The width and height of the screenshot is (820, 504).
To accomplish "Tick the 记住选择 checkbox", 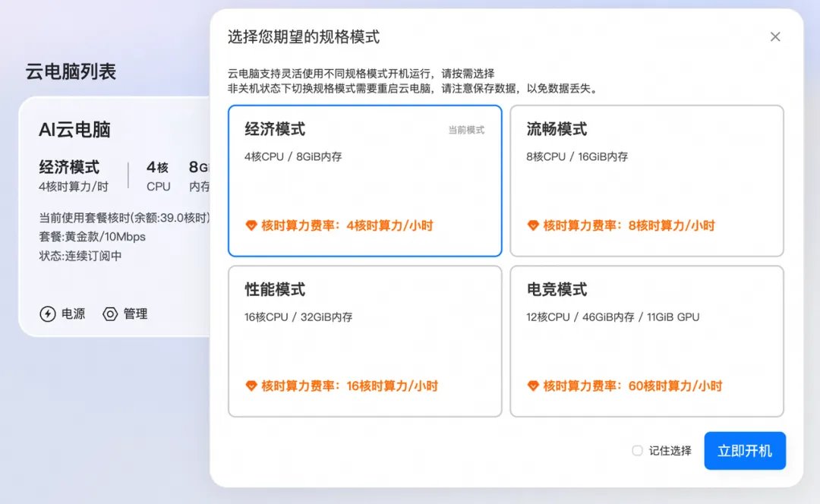I will tap(637, 451).
